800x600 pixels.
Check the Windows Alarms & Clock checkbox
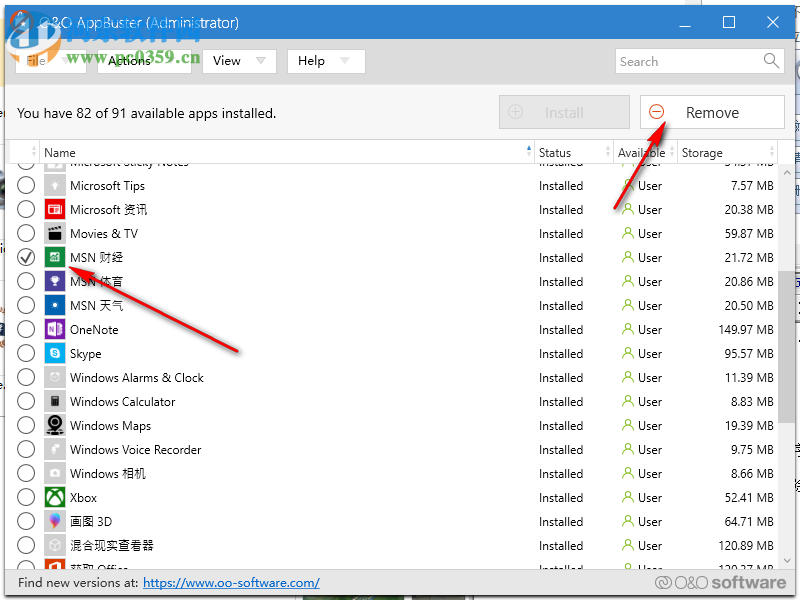coord(25,377)
